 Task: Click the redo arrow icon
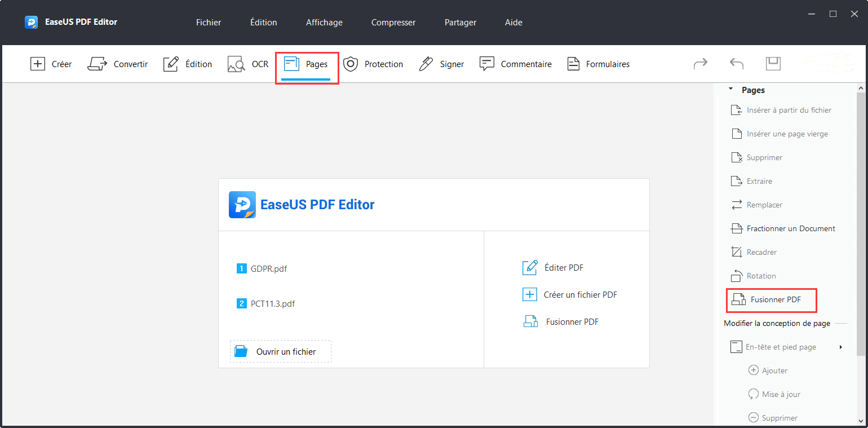click(701, 64)
